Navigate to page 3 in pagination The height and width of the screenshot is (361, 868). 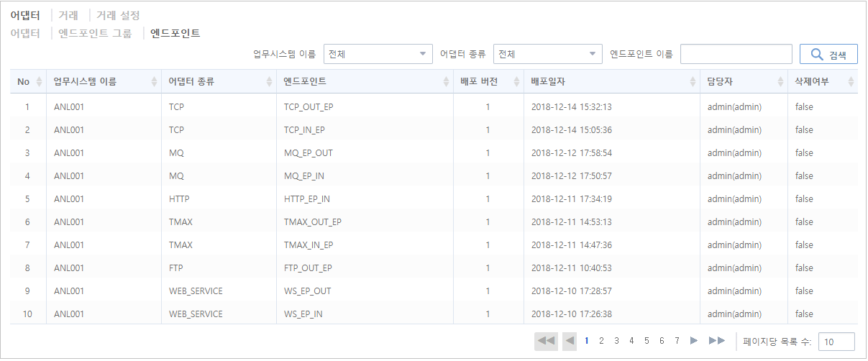pos(616,341)
